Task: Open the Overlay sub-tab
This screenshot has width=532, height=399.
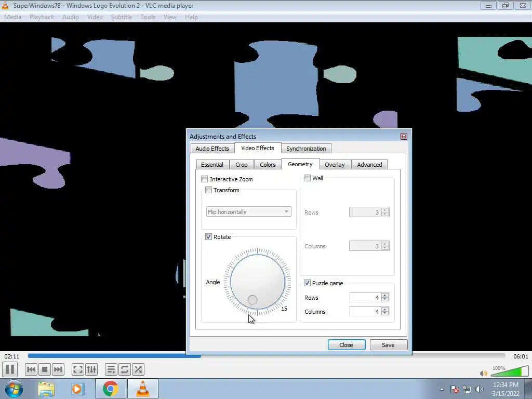Action: pyautogui.click(x=335, y=165)
